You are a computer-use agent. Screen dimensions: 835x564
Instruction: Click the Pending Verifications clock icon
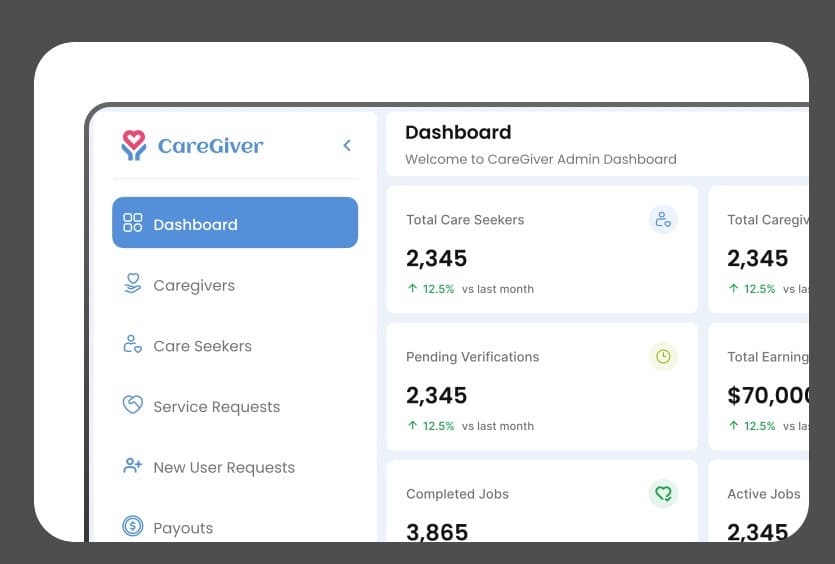[x=663, y=356]
